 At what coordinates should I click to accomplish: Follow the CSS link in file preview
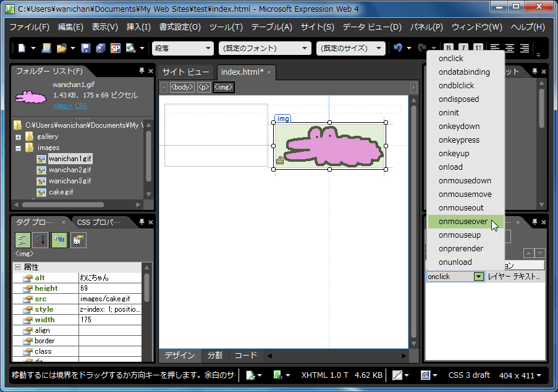point(81,106)
